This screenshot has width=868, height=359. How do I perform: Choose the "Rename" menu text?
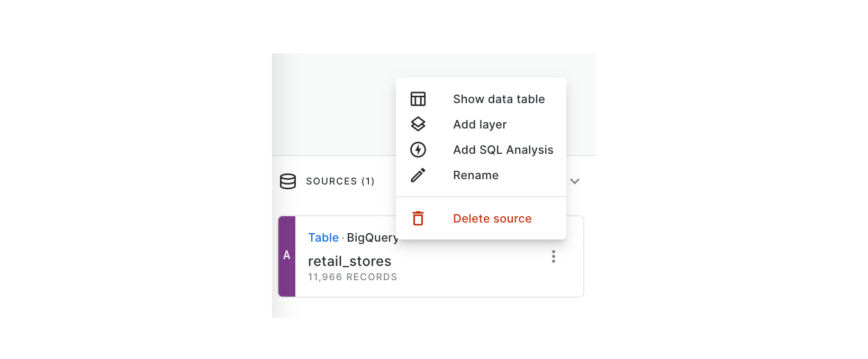[x=475, y=175]
